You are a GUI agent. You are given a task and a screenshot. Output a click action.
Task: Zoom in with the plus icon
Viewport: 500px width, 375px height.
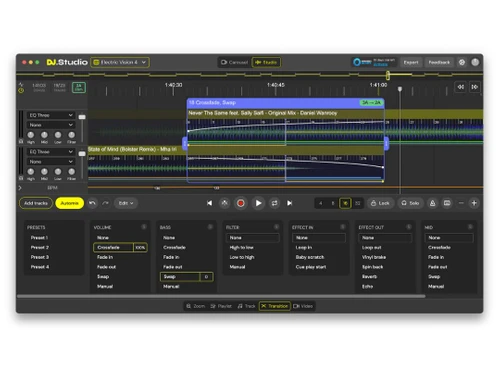pos(474,203)
